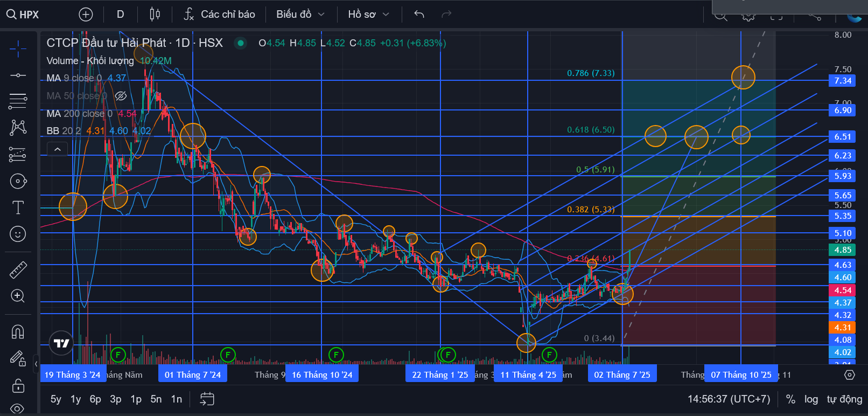Image resolution: width=868 pixels, height=416 pixels.
Task: Open the go to date calendar
Action: point(207,399)
